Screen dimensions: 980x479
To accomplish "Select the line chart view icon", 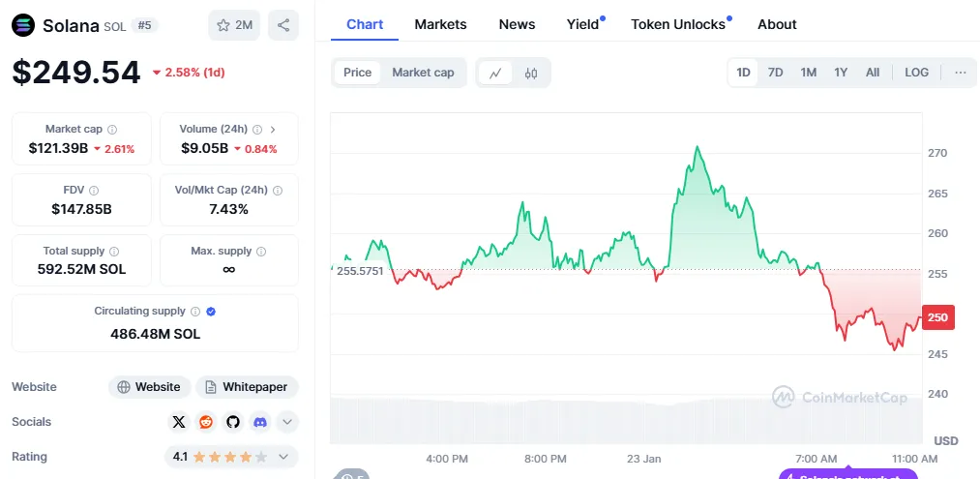I will point(495,73).
